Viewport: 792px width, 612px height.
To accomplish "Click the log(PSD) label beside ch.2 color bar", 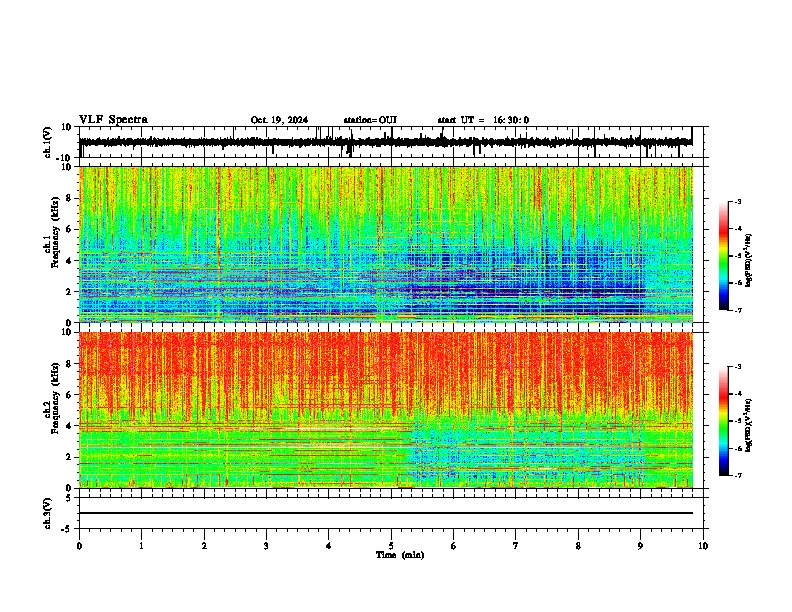I will tap(748, 426).
